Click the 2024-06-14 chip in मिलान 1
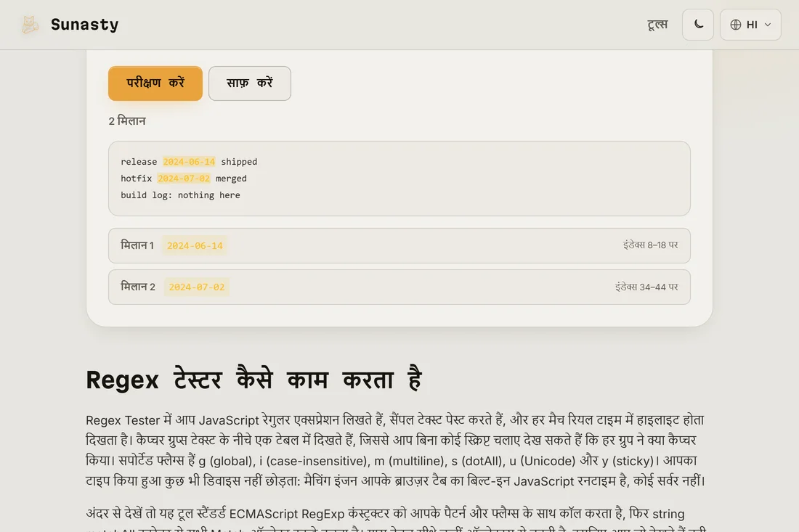799x532 pixels. 195,245
